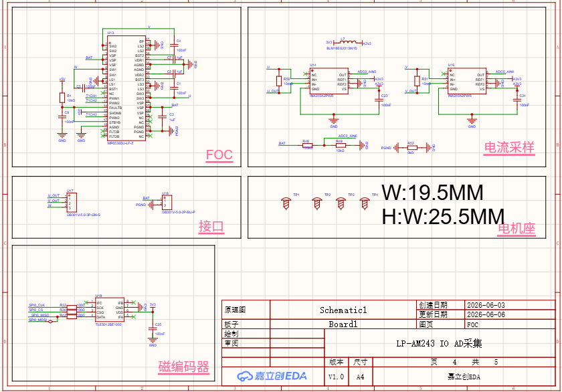Click the A4 size cell

(x=360, y=377)
